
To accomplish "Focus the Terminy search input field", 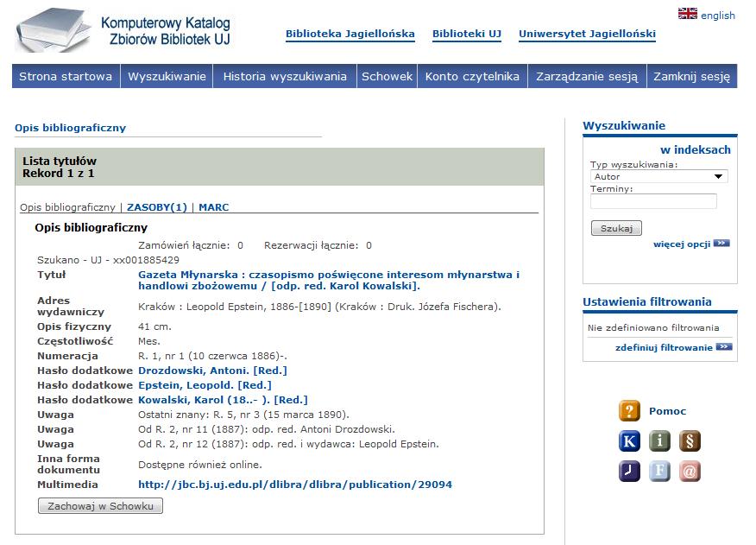I will pos(653,201).
